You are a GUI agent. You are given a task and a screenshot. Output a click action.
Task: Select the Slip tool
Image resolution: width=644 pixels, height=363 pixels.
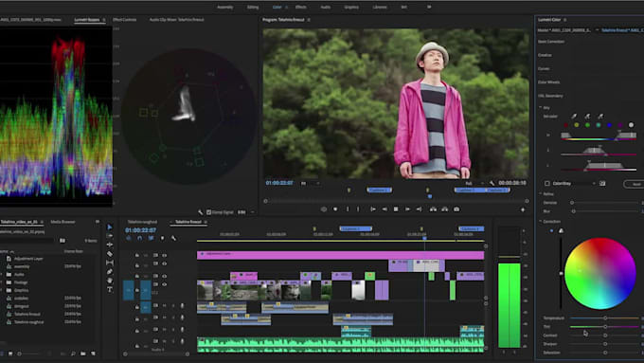point(110,263)
